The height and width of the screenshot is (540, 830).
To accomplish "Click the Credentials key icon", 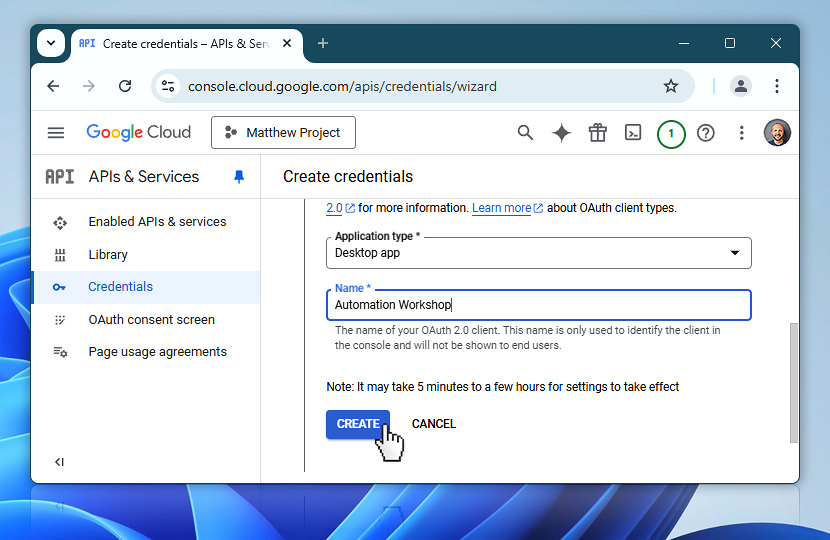I will tap(59, 287).
